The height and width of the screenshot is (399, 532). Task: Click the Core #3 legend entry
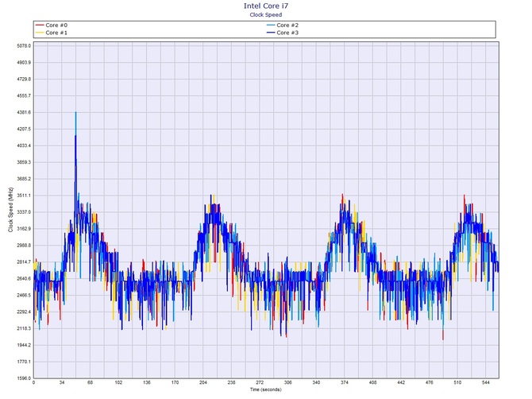pyautogui.click(x=283, y=33)
